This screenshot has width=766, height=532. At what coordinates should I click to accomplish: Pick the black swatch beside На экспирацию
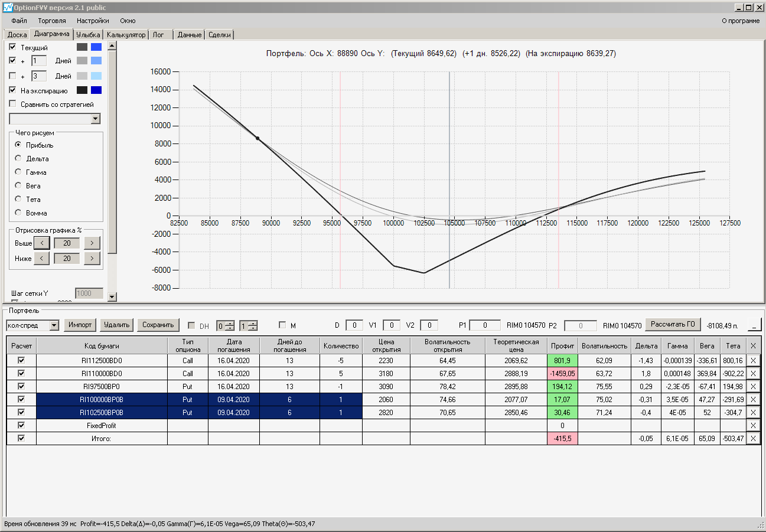coord(82,90)
